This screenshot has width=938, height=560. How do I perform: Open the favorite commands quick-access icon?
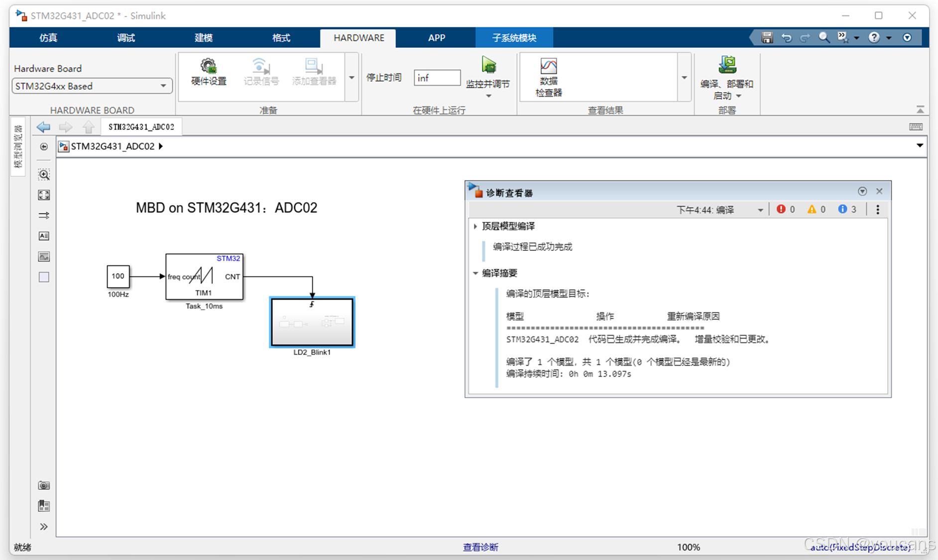[x=843, y=37]
